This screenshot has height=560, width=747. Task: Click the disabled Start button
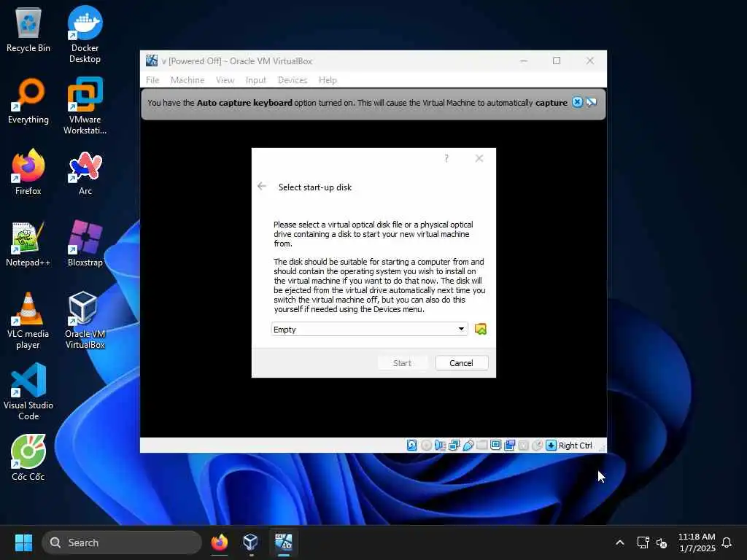coord(402,363)
